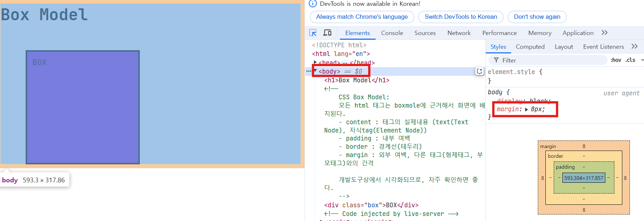Click Don't show again button
The height and width of the screenshot is (221, 644).
tap(537, 17)
